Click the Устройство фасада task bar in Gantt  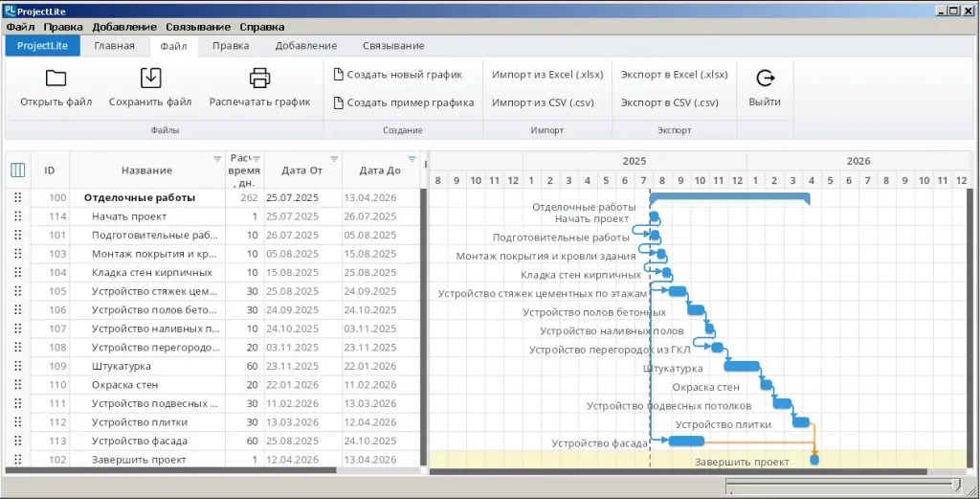687,441
